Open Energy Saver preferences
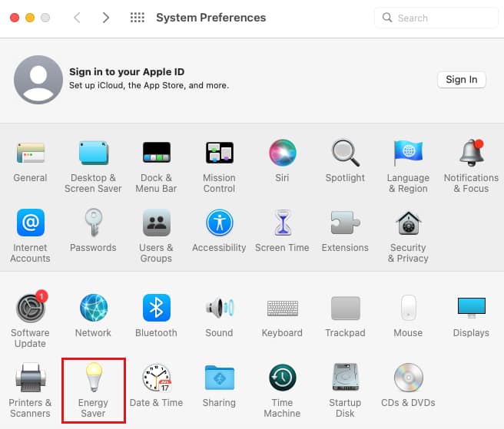 [x=94, y=391]
